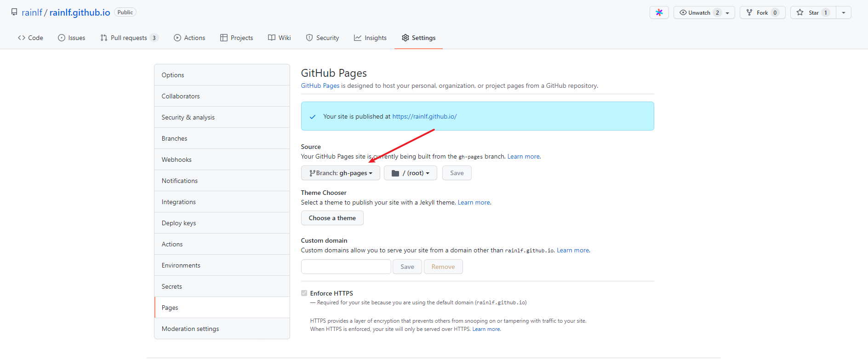Open Webhooks settings

tap(222, 160)
